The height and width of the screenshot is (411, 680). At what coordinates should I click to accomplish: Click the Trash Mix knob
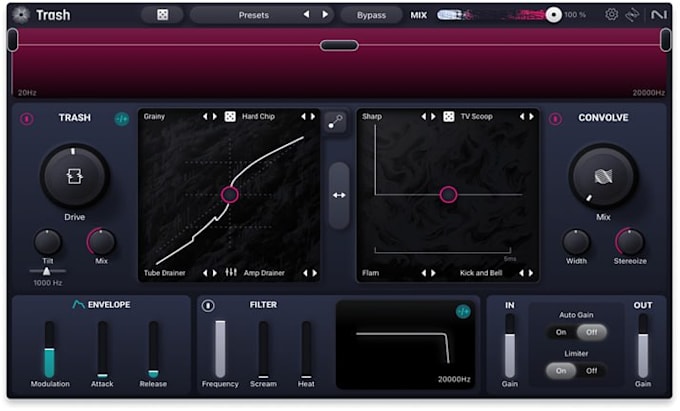point(101,242)
